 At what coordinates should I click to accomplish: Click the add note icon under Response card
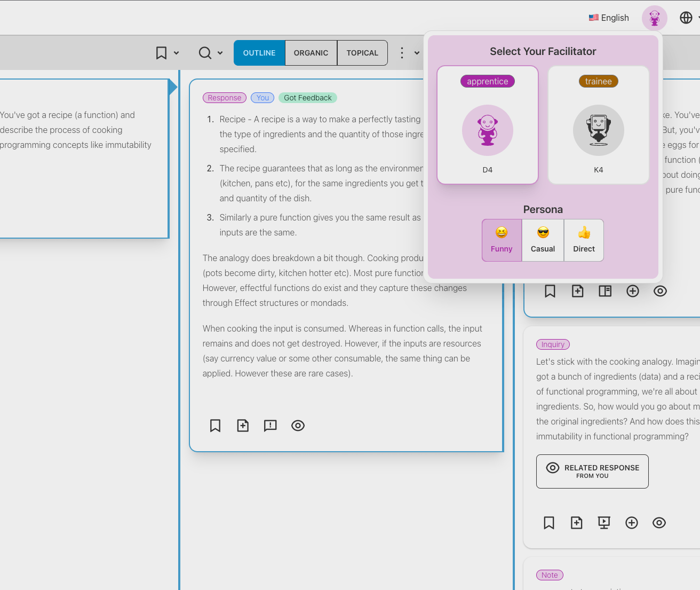click(x=243, y=426)
